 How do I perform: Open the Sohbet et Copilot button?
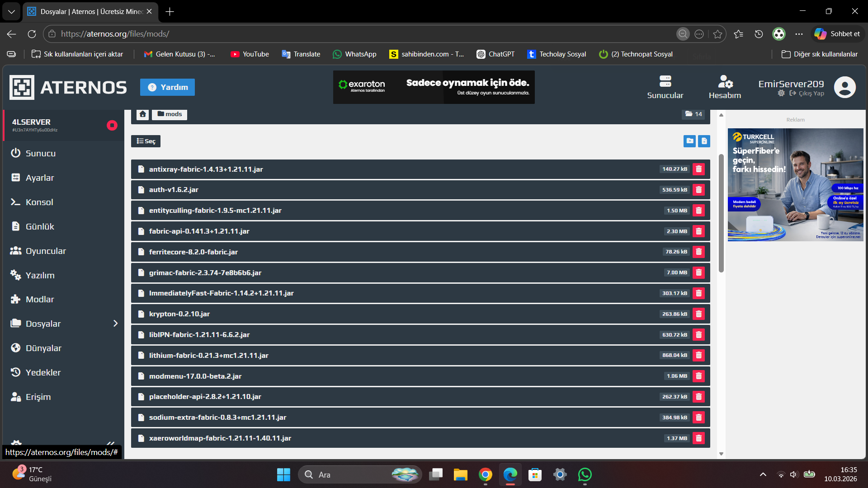click(x=837, y=34)
